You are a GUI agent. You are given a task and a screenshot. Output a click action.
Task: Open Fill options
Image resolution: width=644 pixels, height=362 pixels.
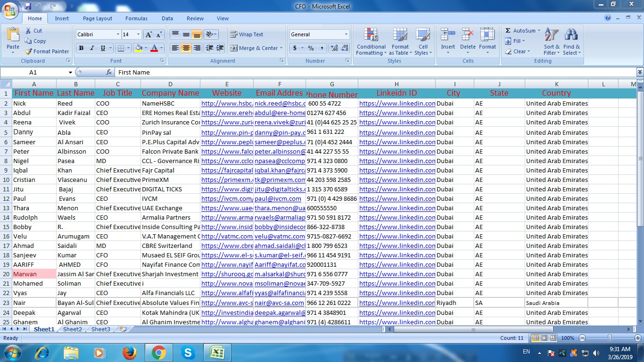[x=515, y=41]
